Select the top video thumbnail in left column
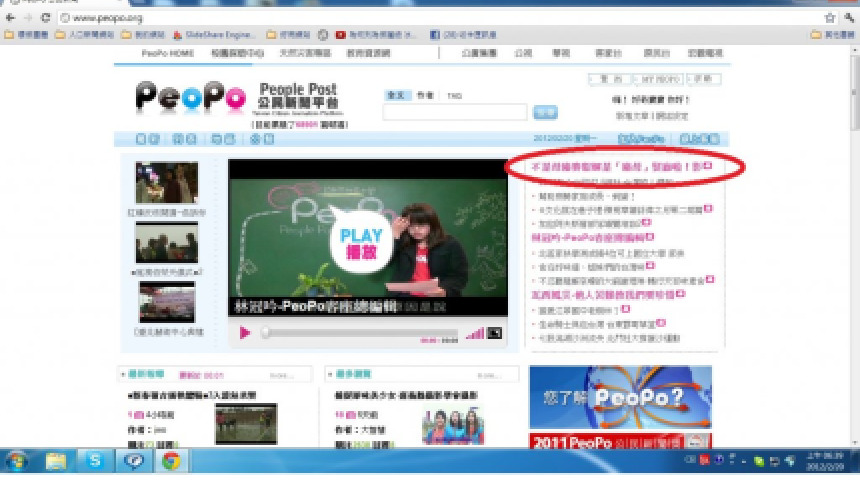The width and height of the screenshot is (860, 480). coord(166,182)
